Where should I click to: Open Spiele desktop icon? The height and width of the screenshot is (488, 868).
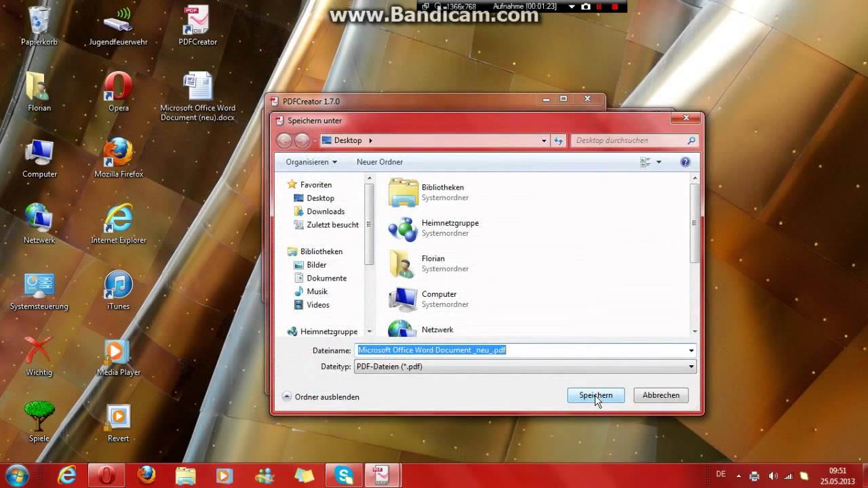coord(39,422)
